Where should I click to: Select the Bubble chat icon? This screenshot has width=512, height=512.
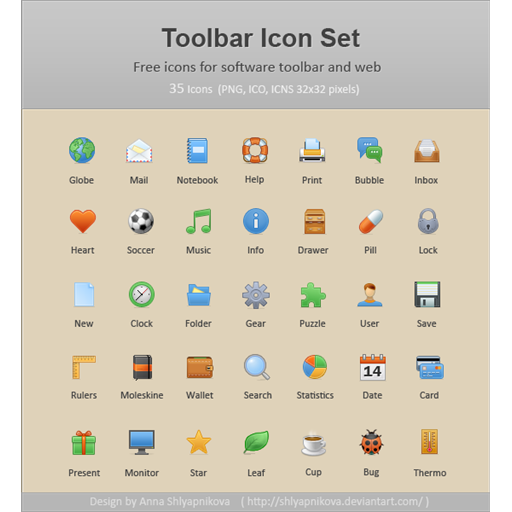pyautogui.click(x=369, y=150)
